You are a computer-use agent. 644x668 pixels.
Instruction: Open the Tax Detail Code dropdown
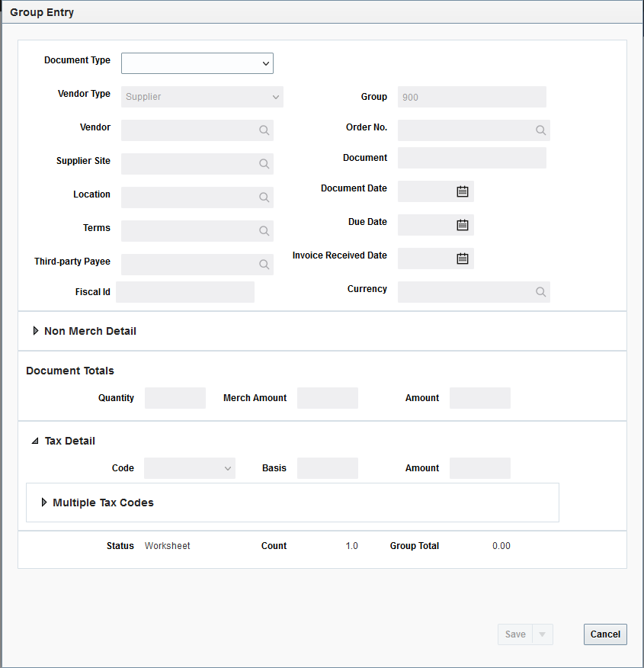tap(190, 468)
